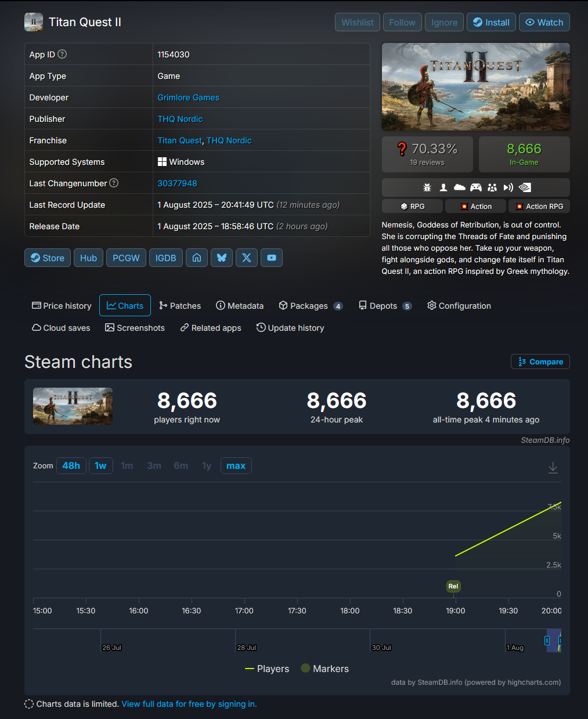Viewport: 588px width, 719px height.
Task: Open the IGDB link button
Action: pos(166,258)
